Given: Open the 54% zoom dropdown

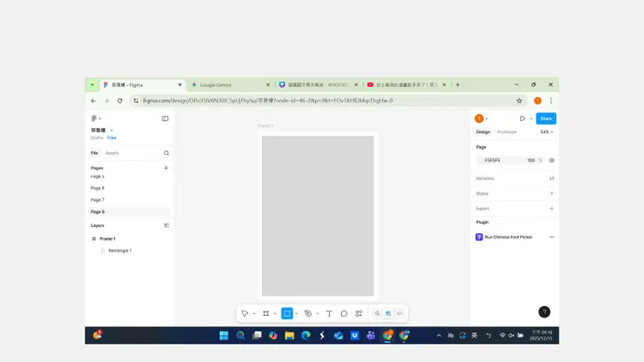Looking at the screenshot, I should pos(547,132).
